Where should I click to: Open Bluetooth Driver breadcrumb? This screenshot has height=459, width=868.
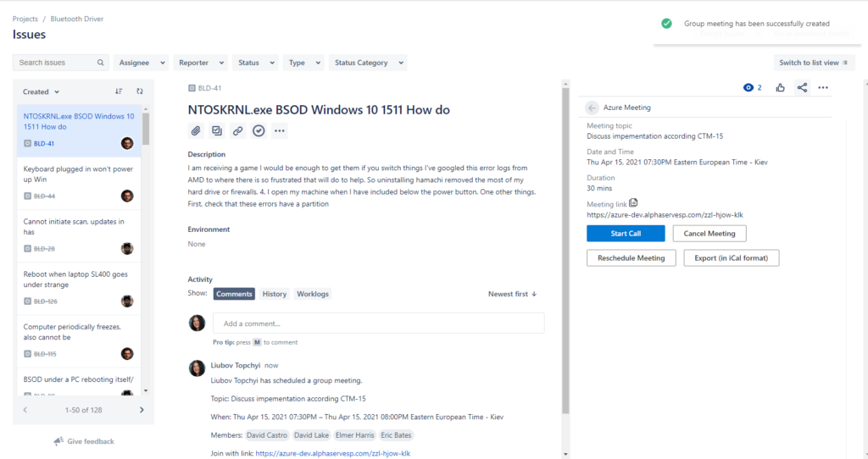click(x=77, y=19)
